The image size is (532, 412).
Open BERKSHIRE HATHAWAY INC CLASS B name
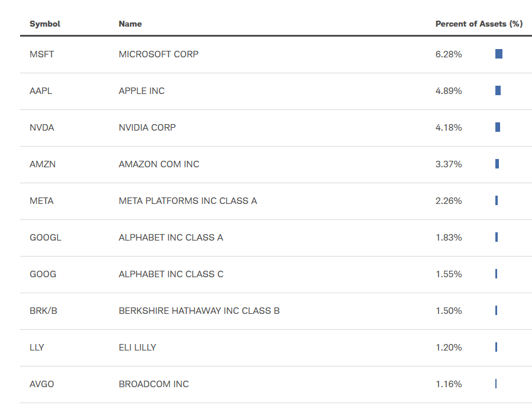[199, 311]
